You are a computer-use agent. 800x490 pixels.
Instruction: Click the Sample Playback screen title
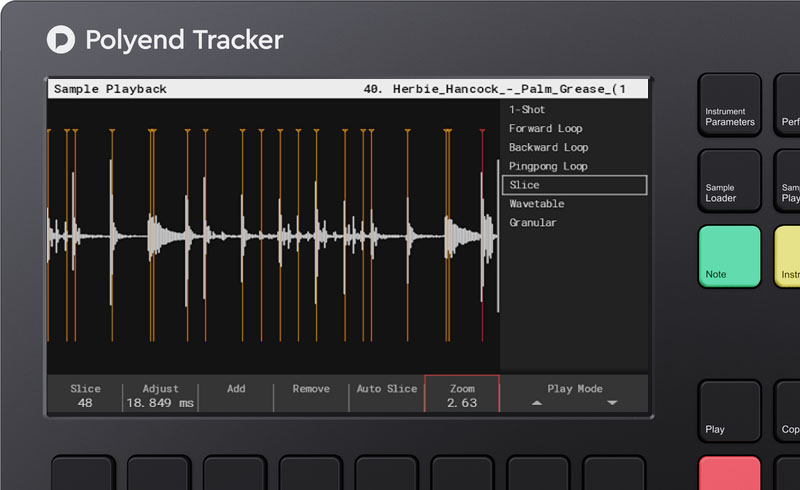(x=110, y=89)
